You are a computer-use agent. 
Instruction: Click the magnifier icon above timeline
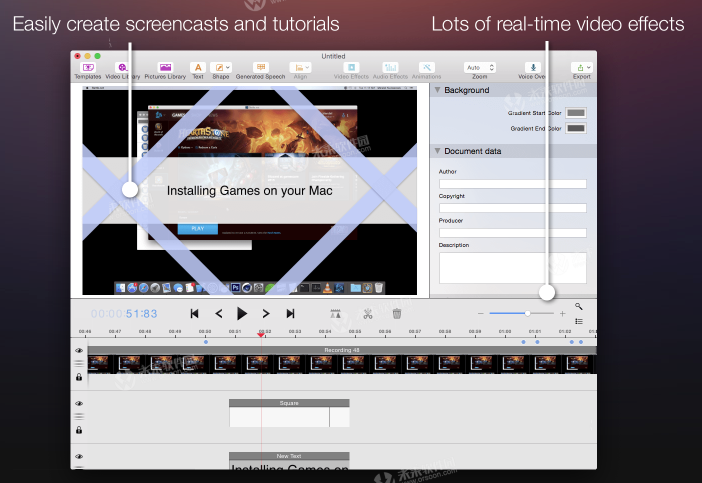(578, 306)
